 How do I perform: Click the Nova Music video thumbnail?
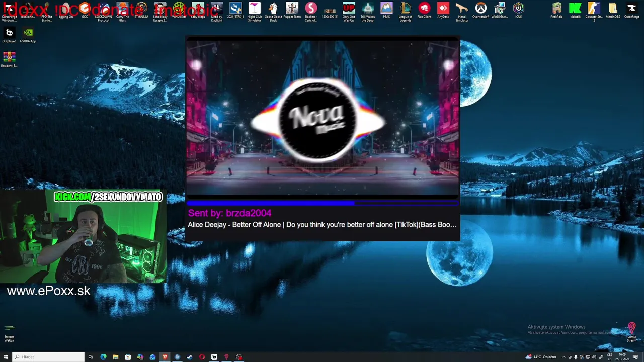coord(323,118)
